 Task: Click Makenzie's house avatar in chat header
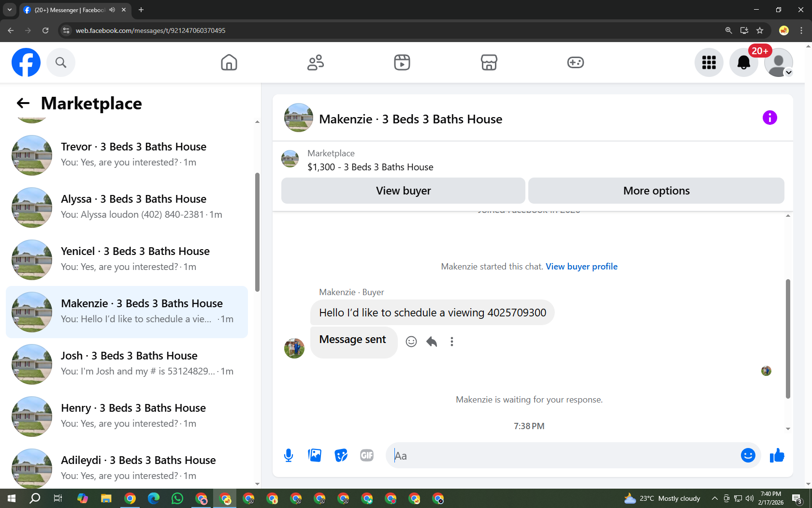click(x=299, y=118)
